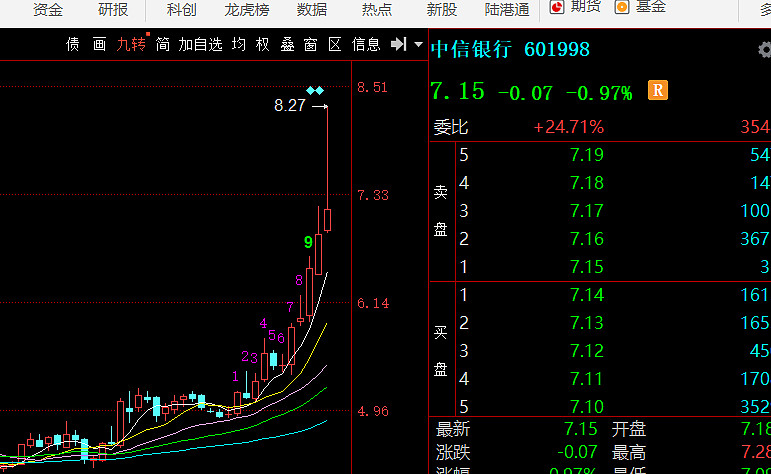Open the 龙虎榜 tab
Viewport: 771px width, 474px height.
247,9
